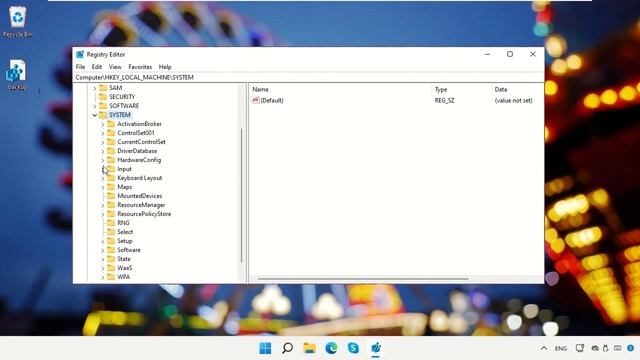
Task: Select the HardwareConfig folder icon
Action: (x=111, y=160)
